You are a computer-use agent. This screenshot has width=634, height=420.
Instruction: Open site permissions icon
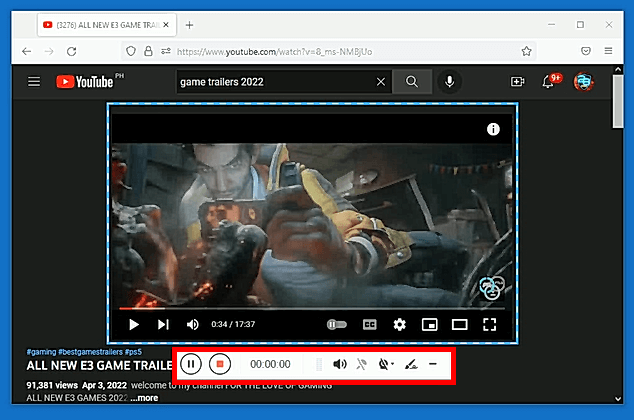tap(166, 51)
